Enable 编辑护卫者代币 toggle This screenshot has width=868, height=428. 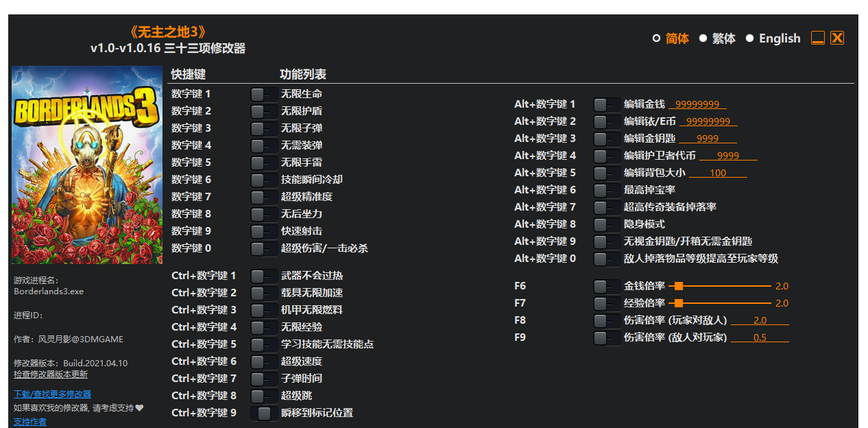point(607,156)
